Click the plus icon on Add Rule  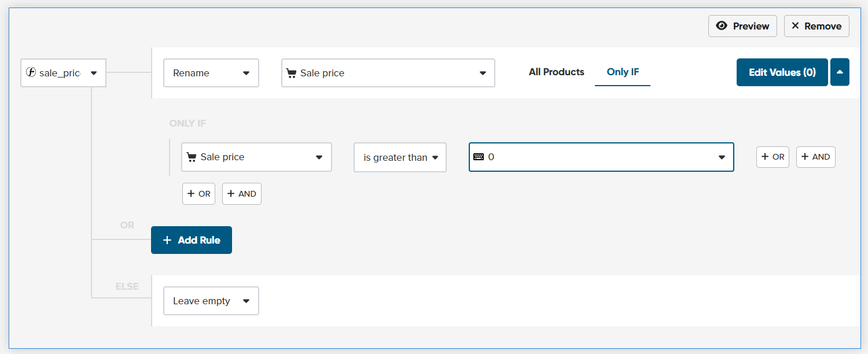coord(167,240)
